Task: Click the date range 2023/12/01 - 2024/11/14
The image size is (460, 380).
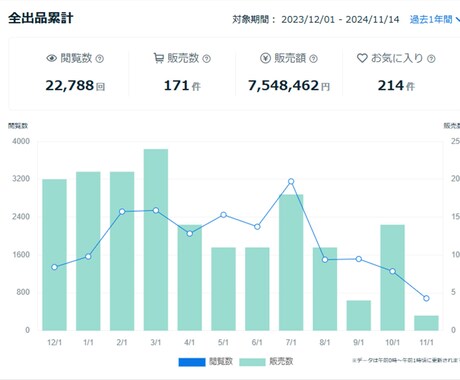Action: point(340,19)
